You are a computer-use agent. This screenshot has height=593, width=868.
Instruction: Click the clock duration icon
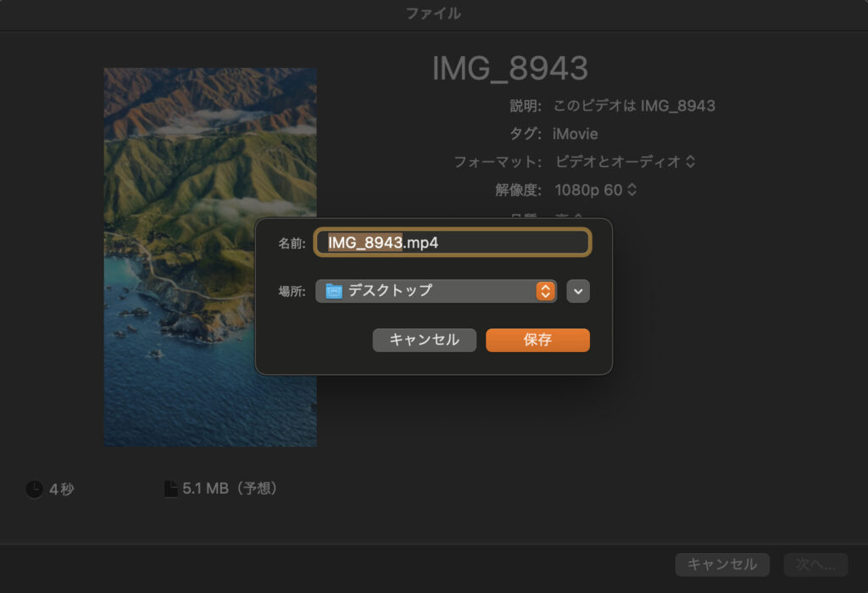(x=34, y=490)
